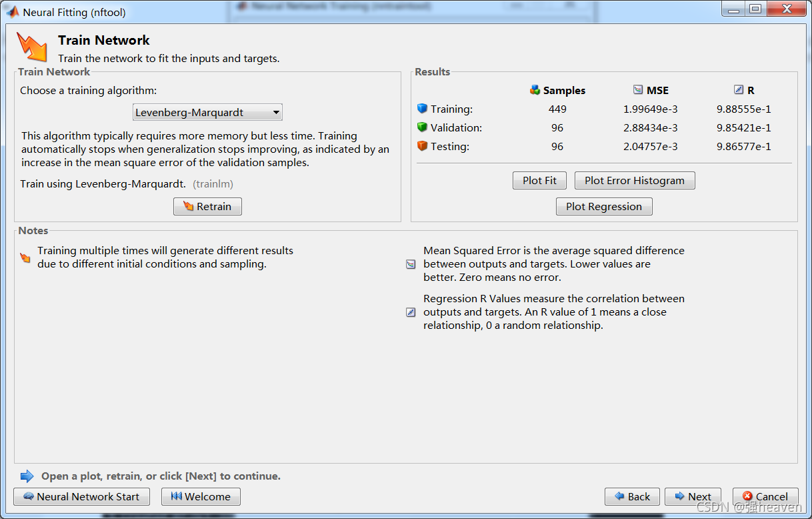
Task: Click the Testing R value 9.86577e-1
Action: (x=743, y=146)
